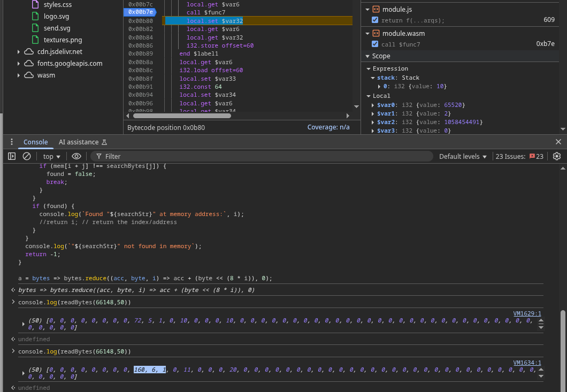The image size is (567, 392).
Task: Expand the fonts.googleapis.com domain node
Action: tap(18, 64)
